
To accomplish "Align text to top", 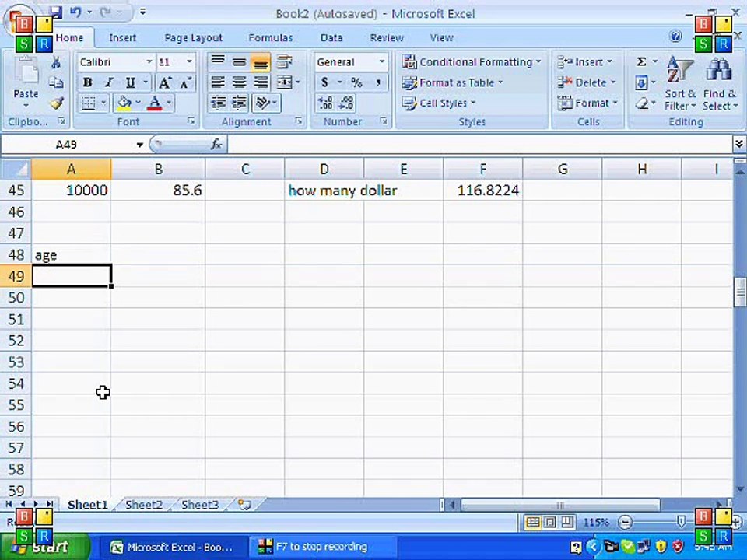I will coord(218,62).
